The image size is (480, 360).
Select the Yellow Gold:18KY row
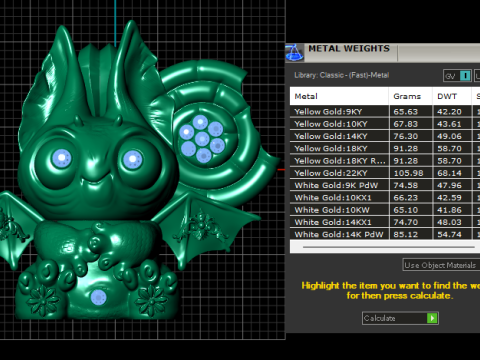pos(385,148)
